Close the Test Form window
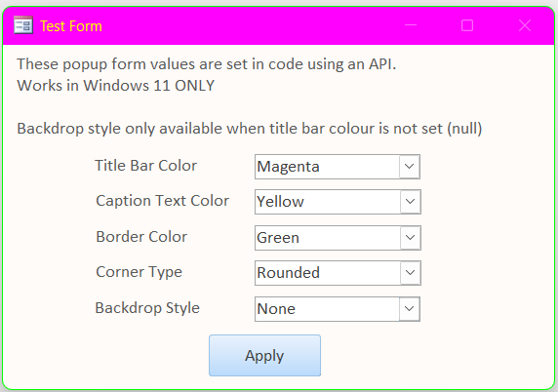This screenshot has height=392, width=558. tap(525, 25)
